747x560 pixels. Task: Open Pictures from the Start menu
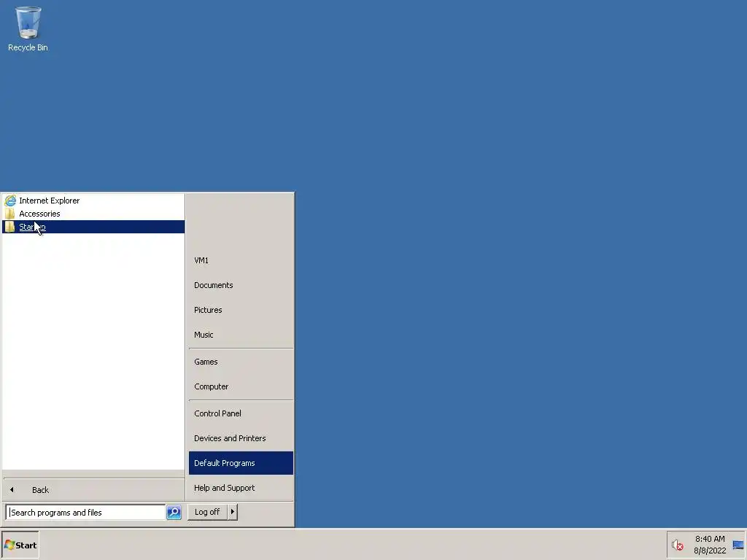[241, 310]
